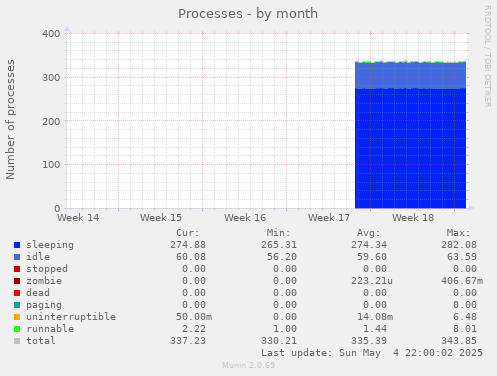The width and height of the screenshot is (497, 376).
Task: Click the dark blue sleeping area in graph
Action: pos(410,148)
